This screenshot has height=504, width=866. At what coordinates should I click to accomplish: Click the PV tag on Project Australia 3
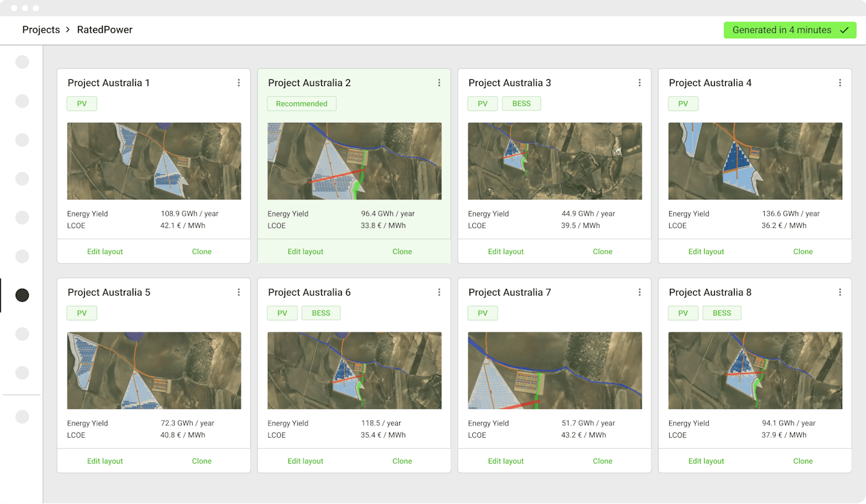pyautogui.click(x=483, y=104)
